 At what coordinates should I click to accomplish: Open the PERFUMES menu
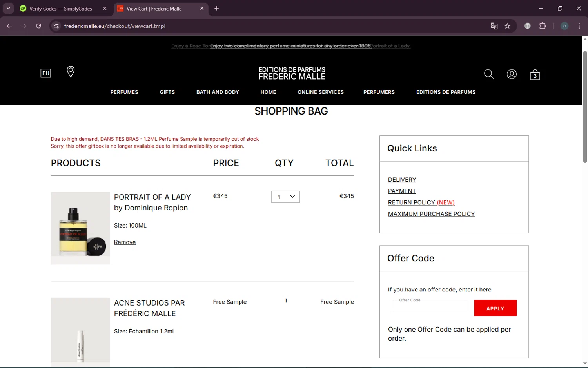(124, 92)
